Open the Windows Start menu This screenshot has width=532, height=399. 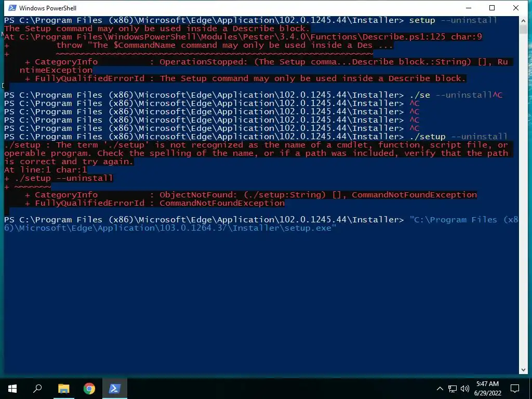click(12, 389)
